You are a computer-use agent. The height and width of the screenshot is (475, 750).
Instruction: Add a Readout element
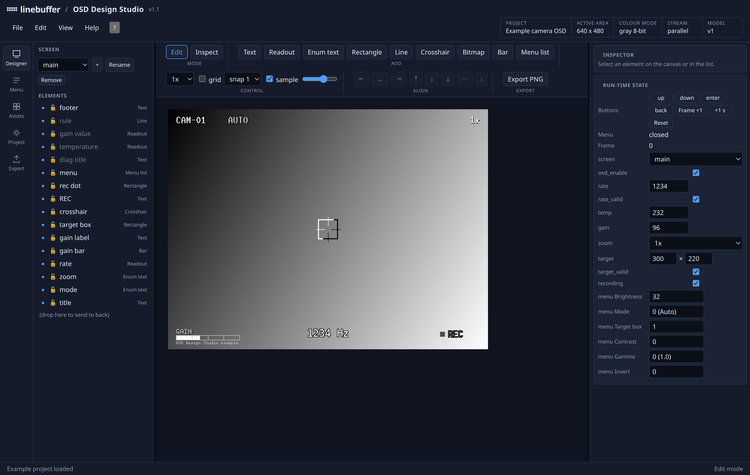coord(282,52)
